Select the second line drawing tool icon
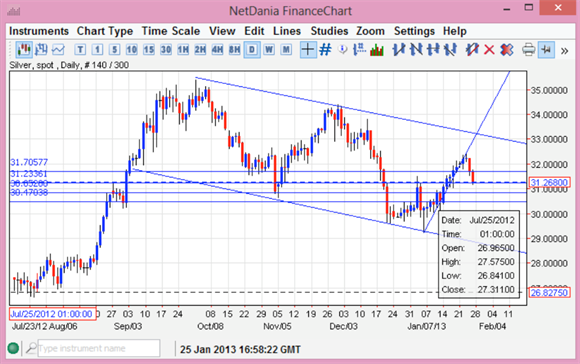The height and width of the screenshot is (364, 580). click(416, 50)
